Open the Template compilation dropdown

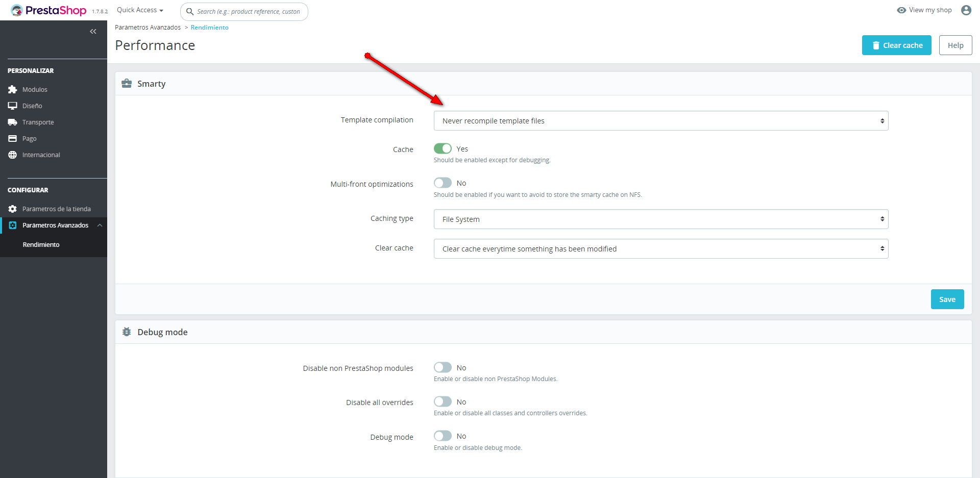(x=660, y=121)
